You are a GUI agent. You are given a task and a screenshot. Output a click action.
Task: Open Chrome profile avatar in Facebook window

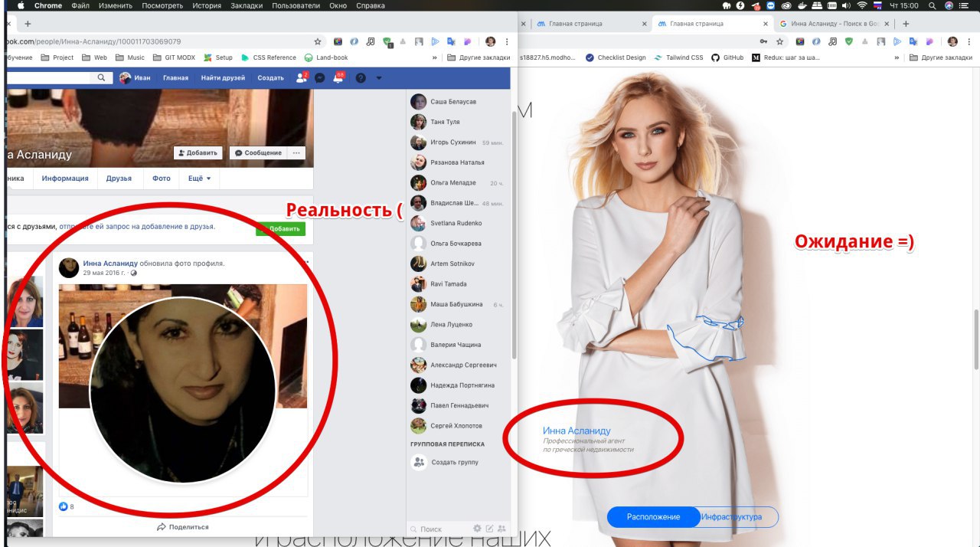pos(491,41)
